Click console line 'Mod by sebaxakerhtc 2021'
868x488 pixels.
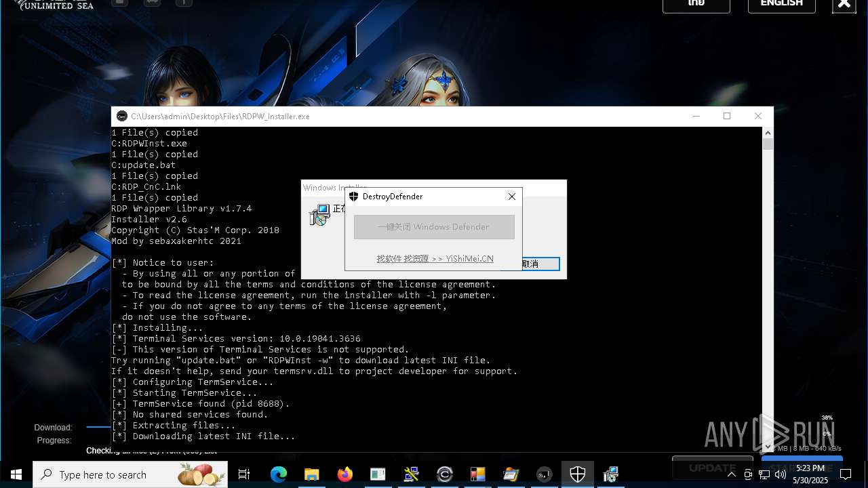[176, 241]
